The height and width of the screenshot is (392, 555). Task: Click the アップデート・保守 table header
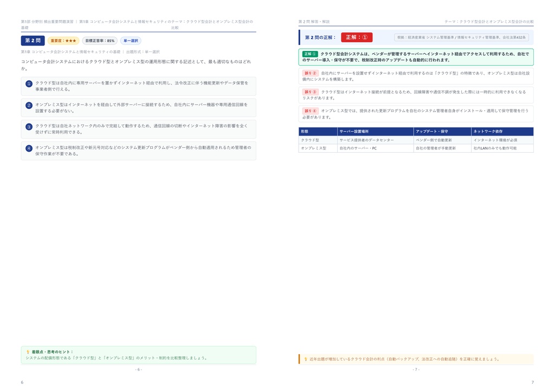pos(442,132)
